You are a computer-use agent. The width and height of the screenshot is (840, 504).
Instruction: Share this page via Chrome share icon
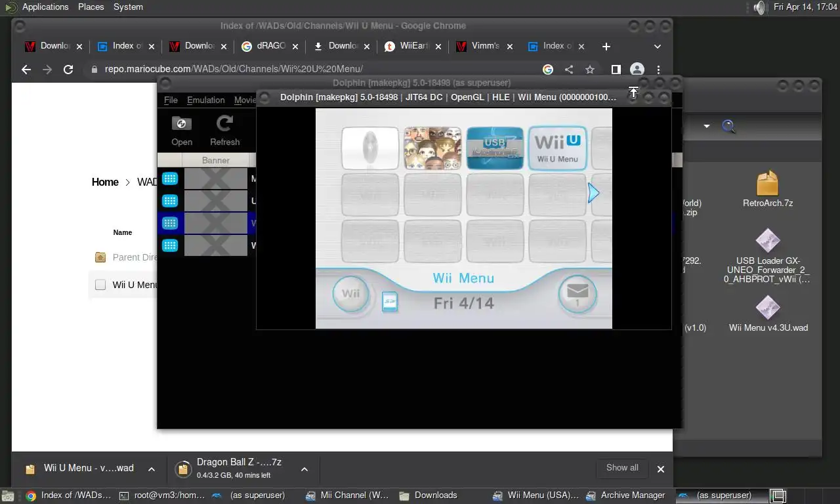(x=569, y=70)
